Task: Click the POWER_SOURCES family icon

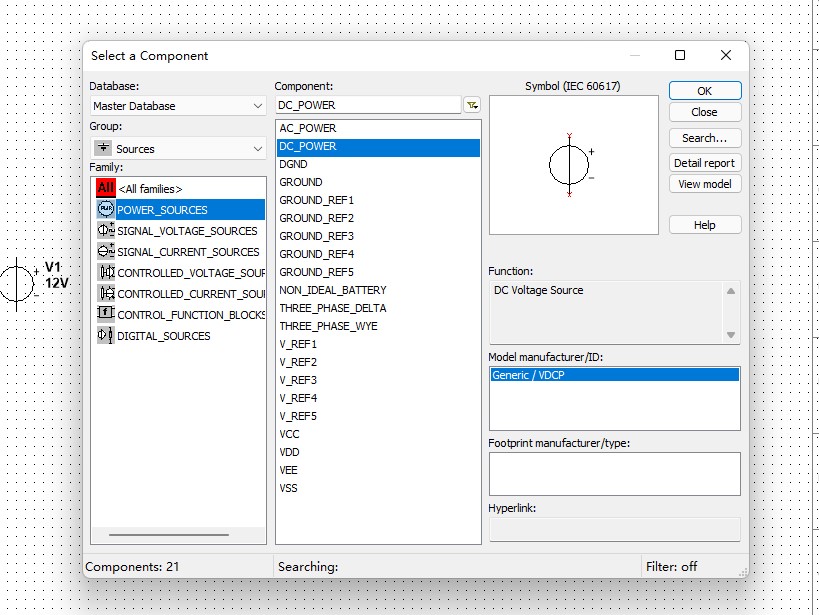Action: [x=106, y=209]
